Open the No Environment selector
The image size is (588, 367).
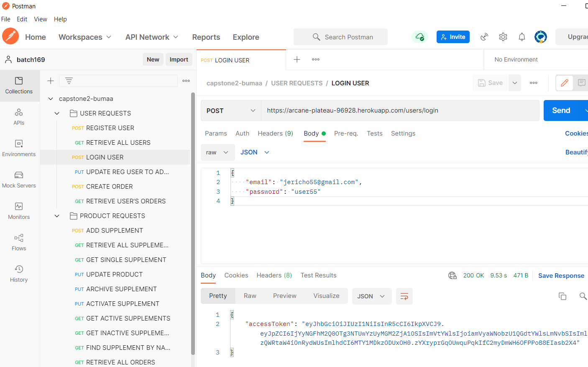click(x=516, y=59)
